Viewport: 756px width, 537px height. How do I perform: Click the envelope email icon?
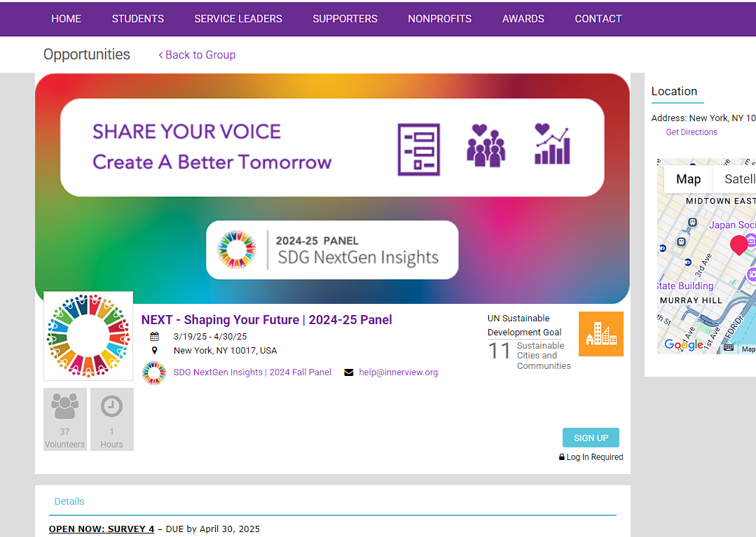click(349, 372)
